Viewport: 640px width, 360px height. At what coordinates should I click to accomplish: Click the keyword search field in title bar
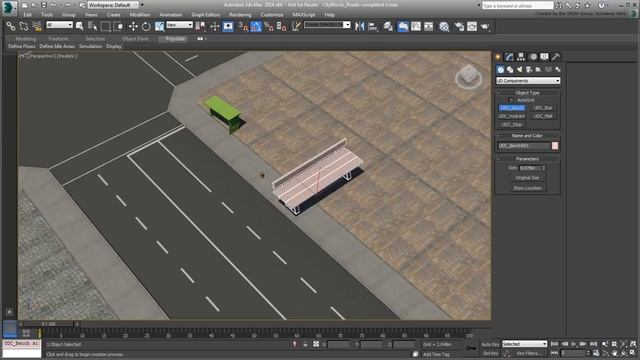point(518,5)
